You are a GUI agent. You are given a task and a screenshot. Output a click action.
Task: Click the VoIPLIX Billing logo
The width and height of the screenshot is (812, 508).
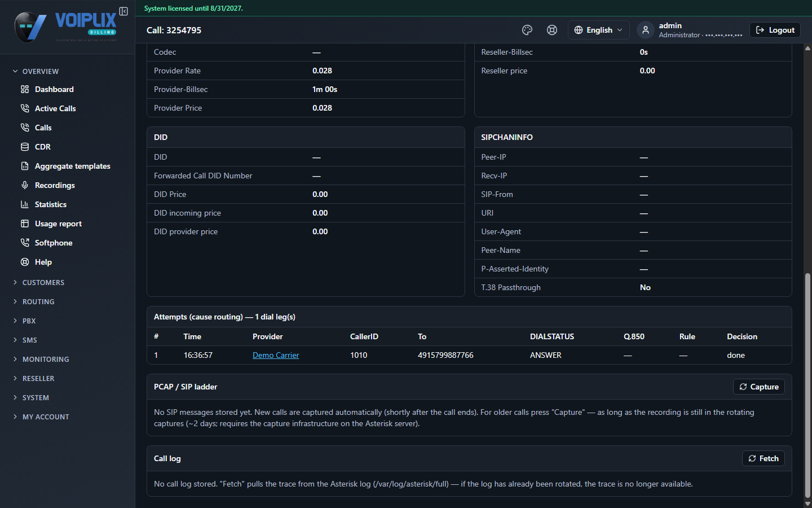[x=65, y=27]
